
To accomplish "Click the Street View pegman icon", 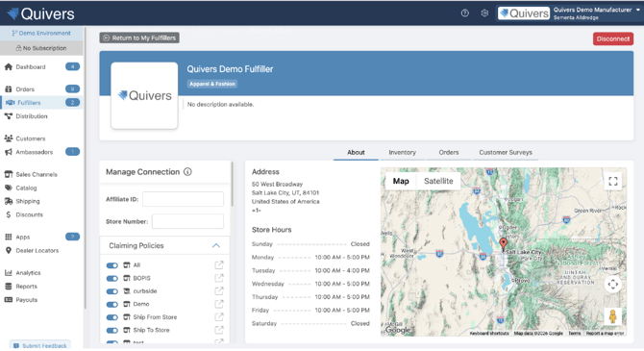I will [x=613, y=316].
